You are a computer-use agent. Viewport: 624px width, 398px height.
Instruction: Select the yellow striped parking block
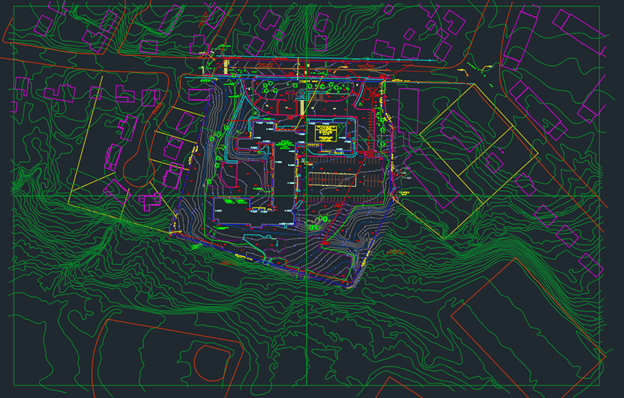[x=333, y=179]
